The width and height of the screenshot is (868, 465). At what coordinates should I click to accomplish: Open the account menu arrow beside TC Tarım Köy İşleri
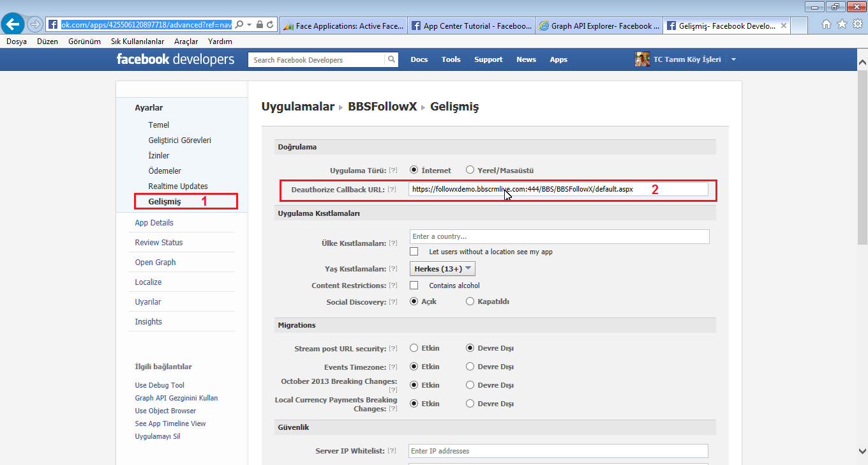pos(733,59)
